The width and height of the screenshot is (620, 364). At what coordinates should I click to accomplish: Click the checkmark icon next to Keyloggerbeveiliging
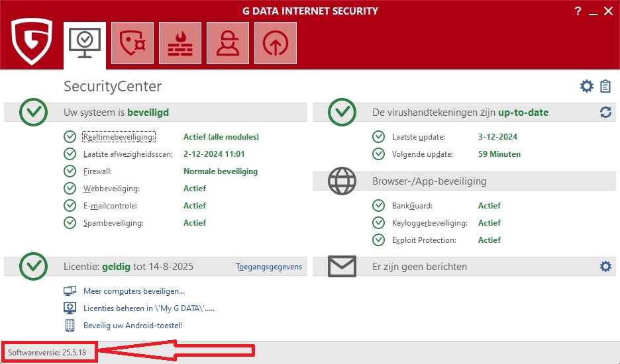(378, 222)
